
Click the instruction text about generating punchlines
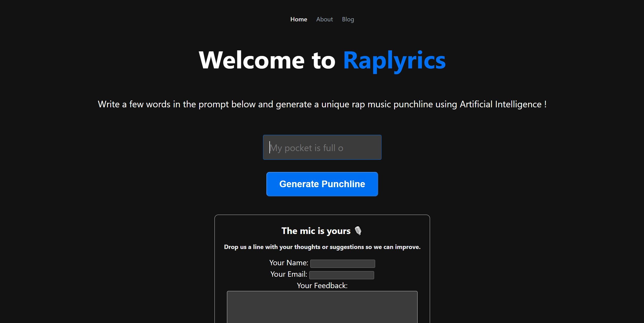tap(322, 104)
